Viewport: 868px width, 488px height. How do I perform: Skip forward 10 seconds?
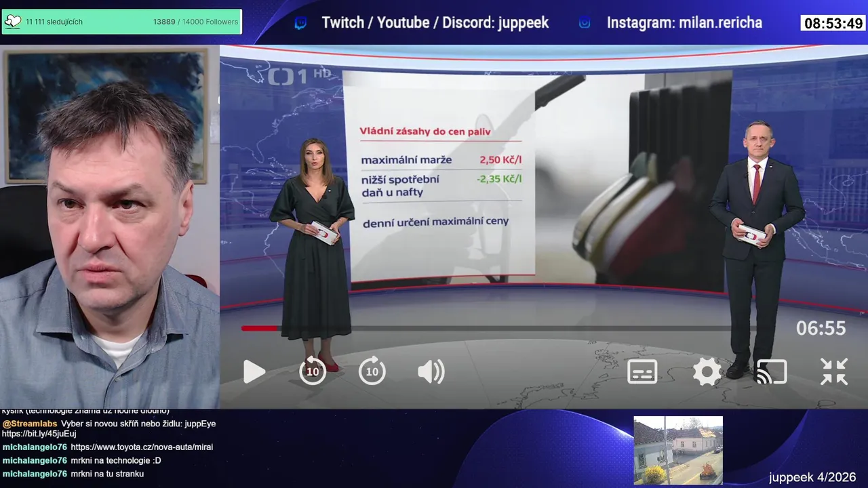pyautogui.click(x=372, y=371)
